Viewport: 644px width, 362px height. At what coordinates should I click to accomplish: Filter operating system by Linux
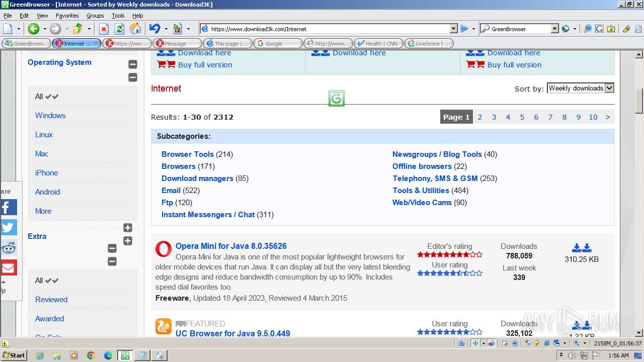[44, 135]
